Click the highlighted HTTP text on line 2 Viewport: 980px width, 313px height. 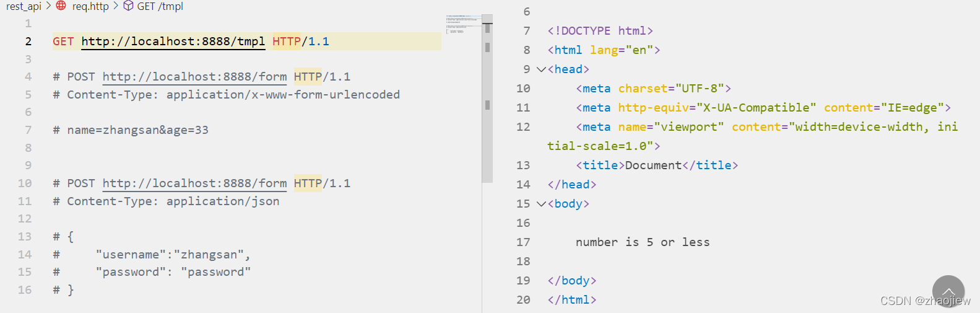coord(287,42)
